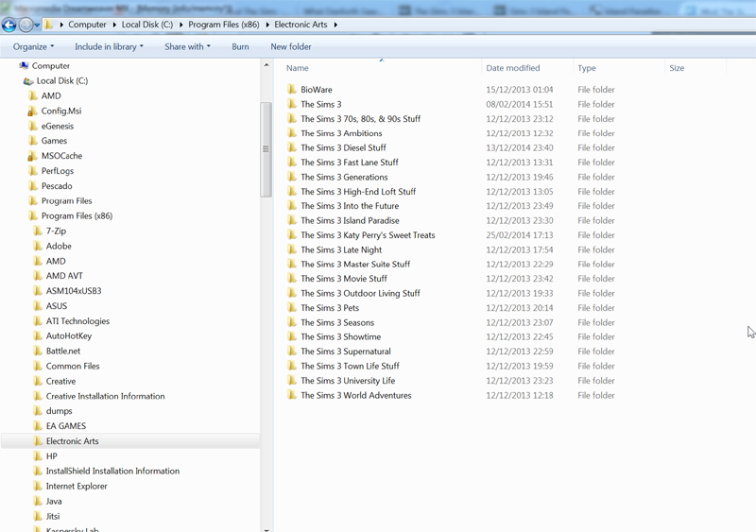Image resolution: width=756 pixels, height=532 pixels.
Task: Click Computer in the address breadcrumb
Action: point(87,25)
